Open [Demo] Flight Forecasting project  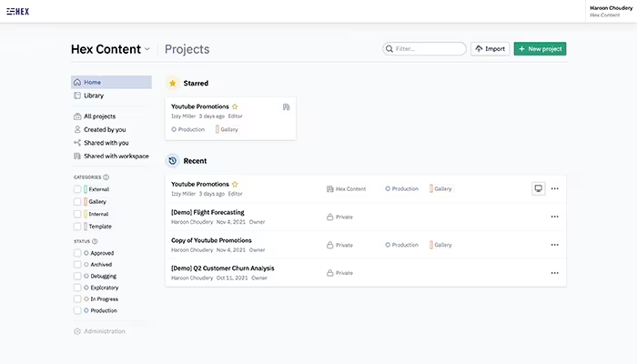click(207, 212)
